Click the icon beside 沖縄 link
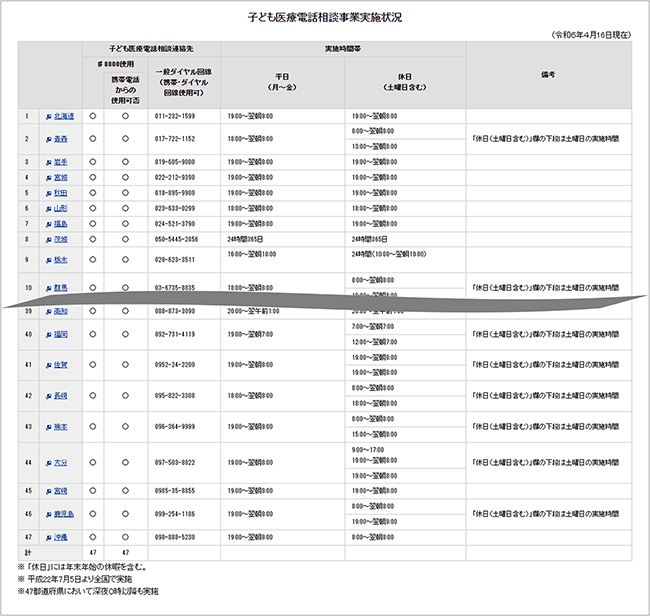The width and height of the screenshot is (650, 616). [48, 537]
